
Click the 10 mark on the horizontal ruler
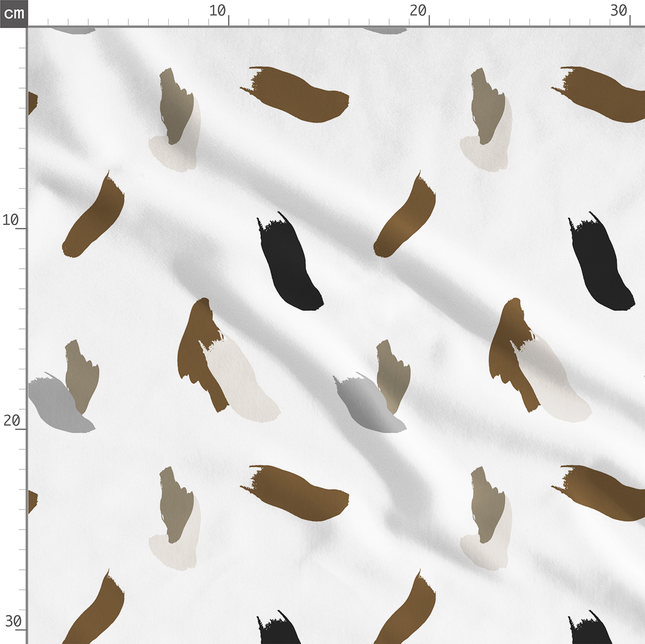[x=218, y=11]
